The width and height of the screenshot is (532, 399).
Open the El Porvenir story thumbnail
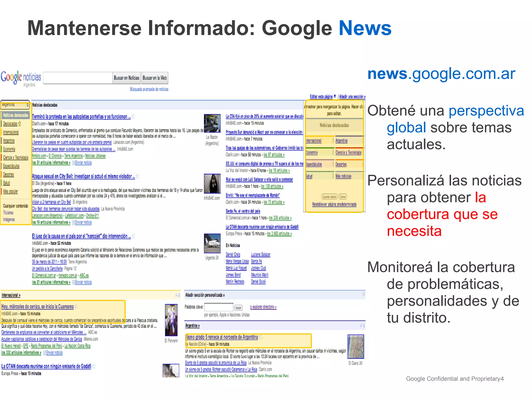coord(171,320)
